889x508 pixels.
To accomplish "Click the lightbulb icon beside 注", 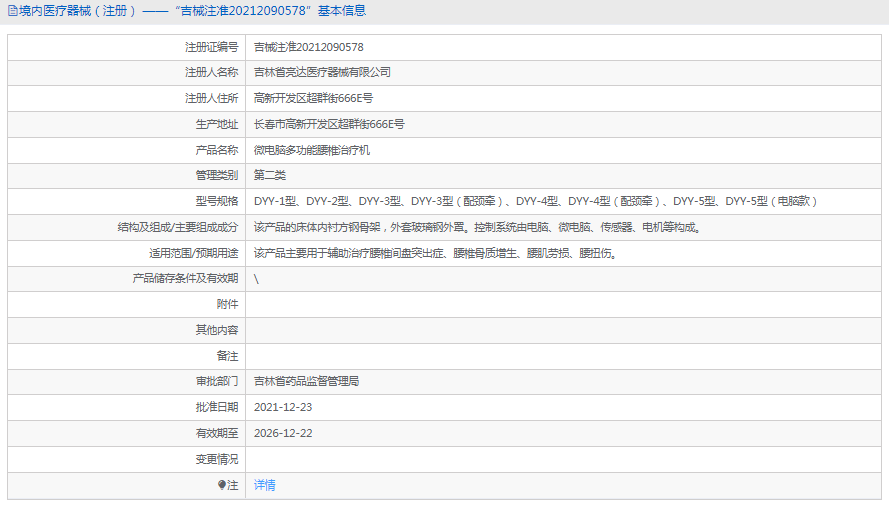I will point(222,485).
